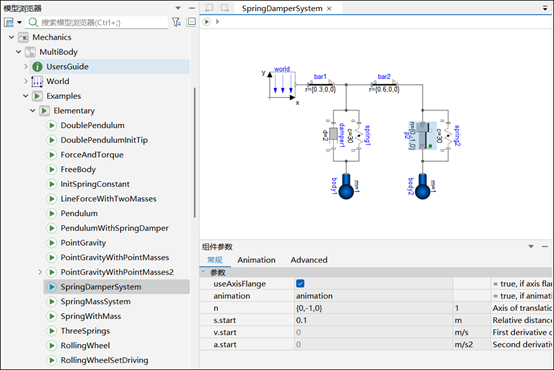The image size is (554, 370).
Task: Switch to the Advanced tab
Action: 309,260
